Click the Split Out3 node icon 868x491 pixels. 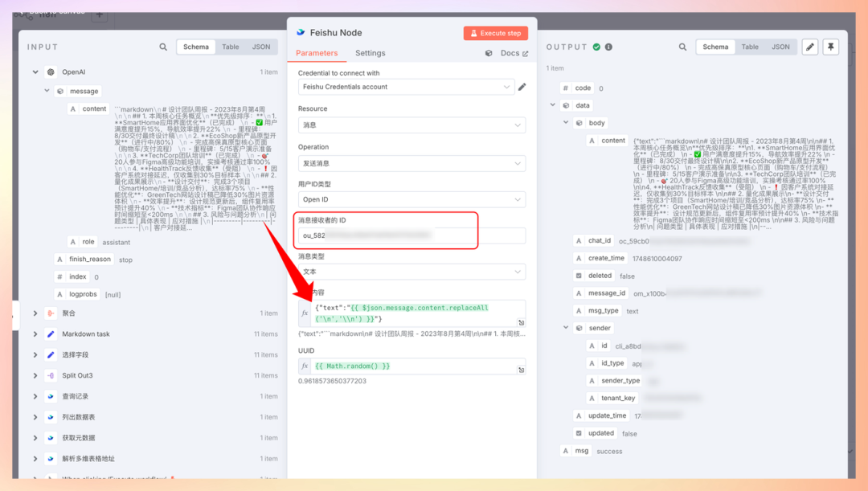pos(51,376)
